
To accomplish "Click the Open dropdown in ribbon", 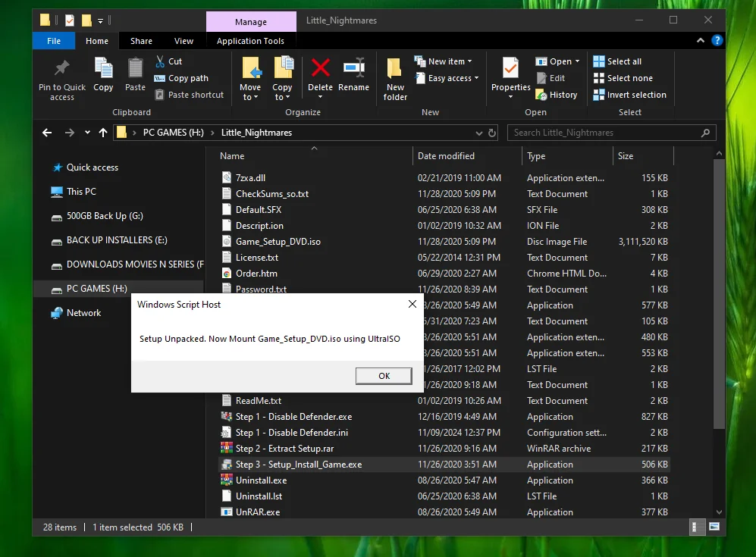I will (558, 61).
